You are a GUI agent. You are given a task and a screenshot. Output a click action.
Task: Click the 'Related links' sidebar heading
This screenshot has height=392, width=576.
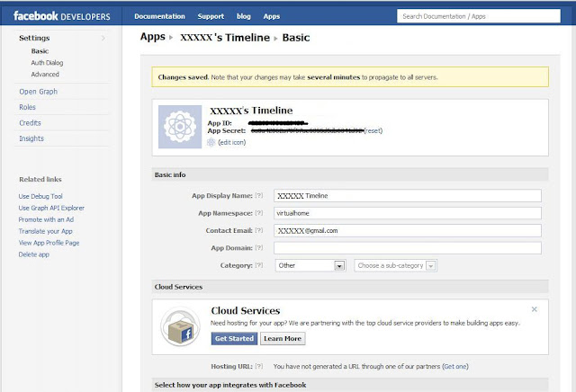(40, 179)
